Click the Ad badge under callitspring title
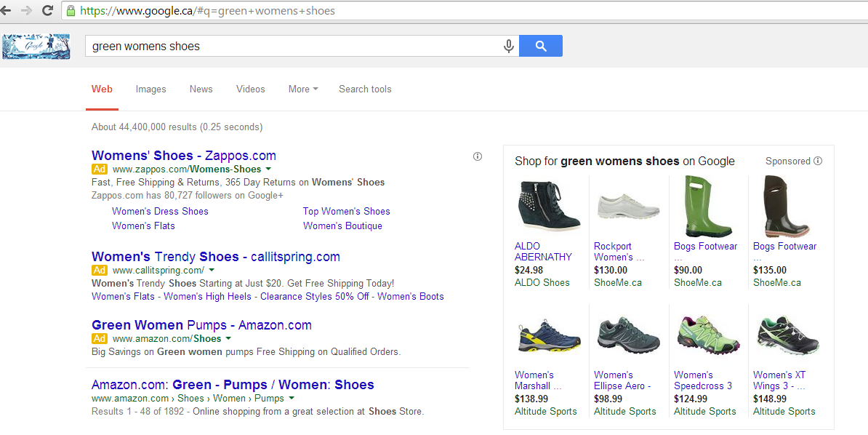Viewport: 868px width, 435px height. click(99, 271)
